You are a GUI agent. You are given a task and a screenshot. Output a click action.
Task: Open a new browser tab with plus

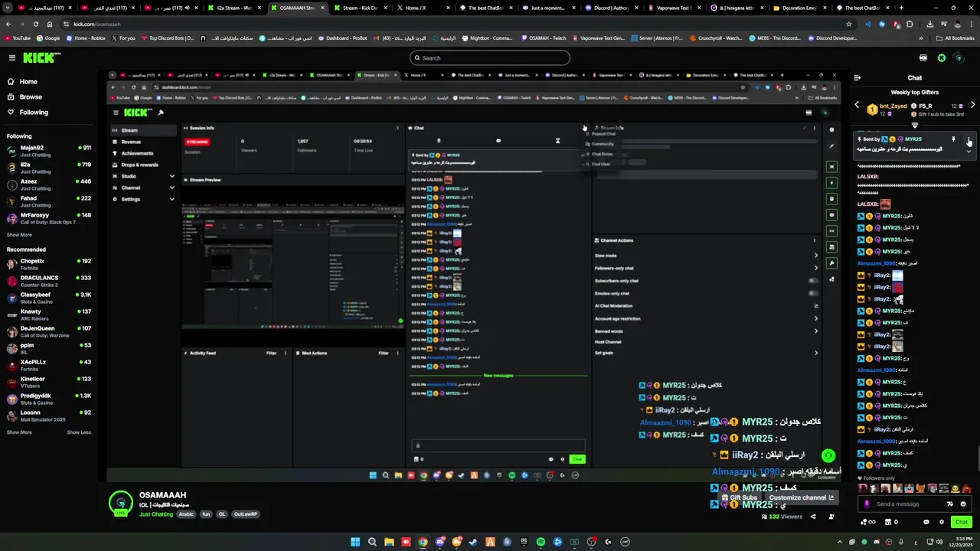click(x=901, y=8)
